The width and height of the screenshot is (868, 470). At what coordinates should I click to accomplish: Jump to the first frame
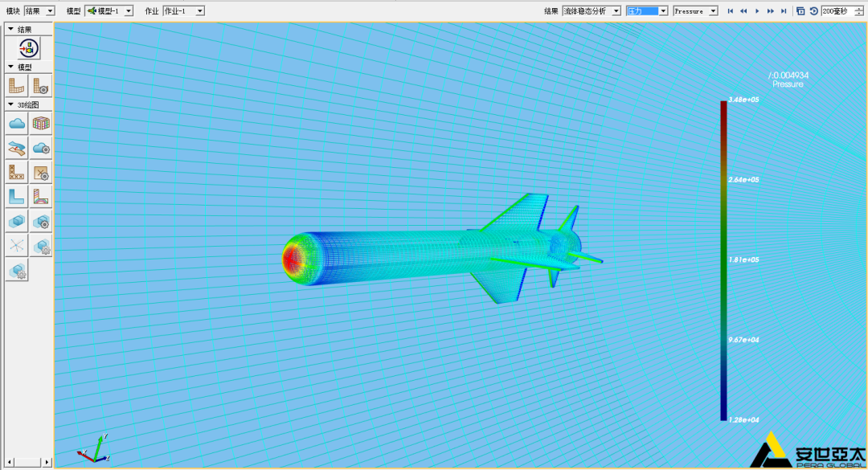click(730, 11)
